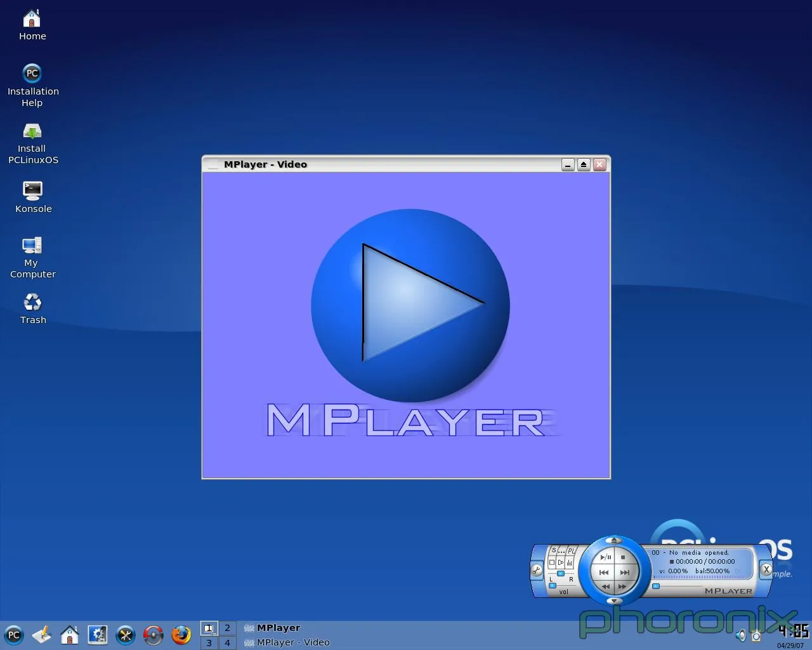The image size is (812, 650).
Task: Click the fast forward button in MPlayer
Action: click(622, 587)
